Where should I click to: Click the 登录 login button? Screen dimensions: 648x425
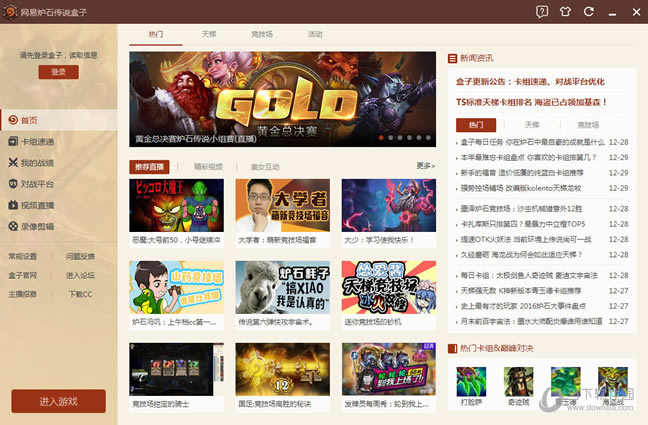(x=58, y=72)
